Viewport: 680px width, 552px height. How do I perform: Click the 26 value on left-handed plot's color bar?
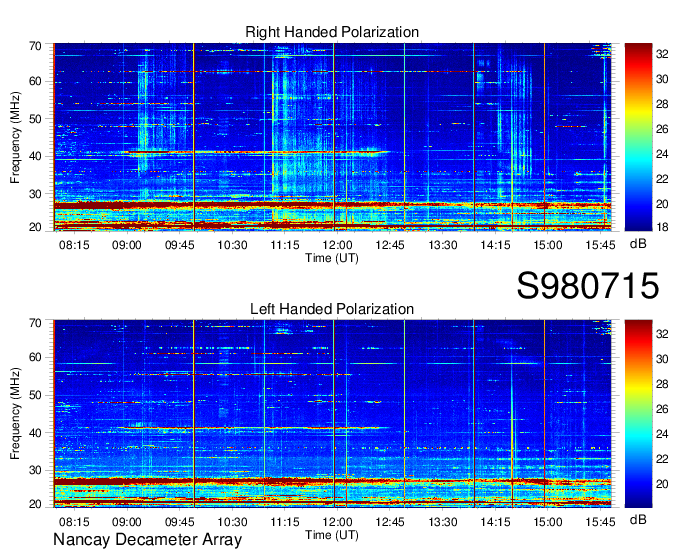click(x=662, y=409)
